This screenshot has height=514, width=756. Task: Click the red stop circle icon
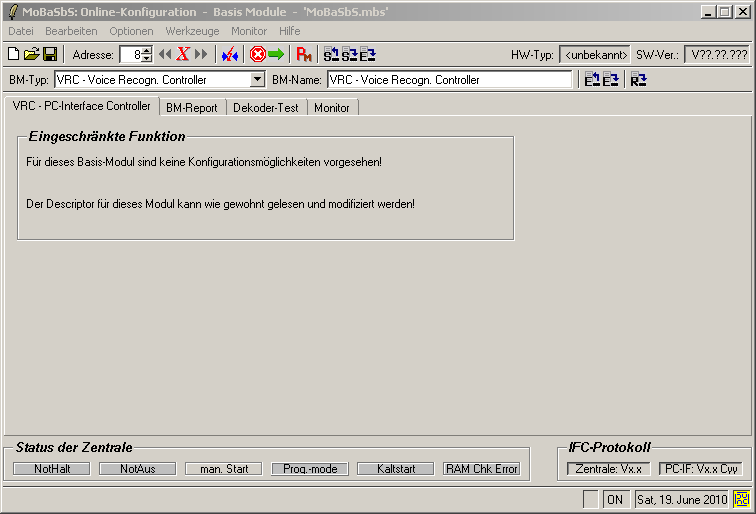pyautogui.click(x=257, y=55)
